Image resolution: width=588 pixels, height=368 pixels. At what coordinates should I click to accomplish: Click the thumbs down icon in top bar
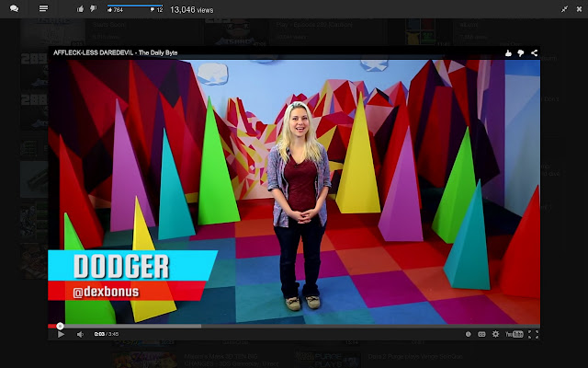[x=93, y=9]
